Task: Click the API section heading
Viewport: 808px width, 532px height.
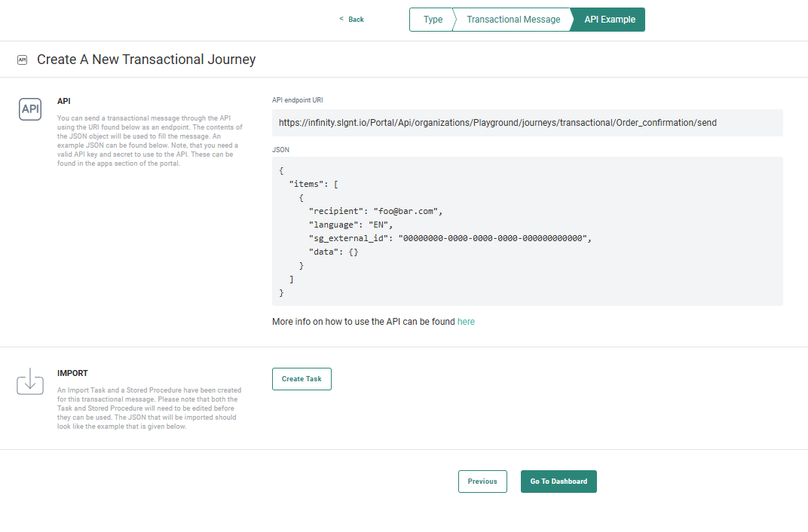Action: [64, 100]
